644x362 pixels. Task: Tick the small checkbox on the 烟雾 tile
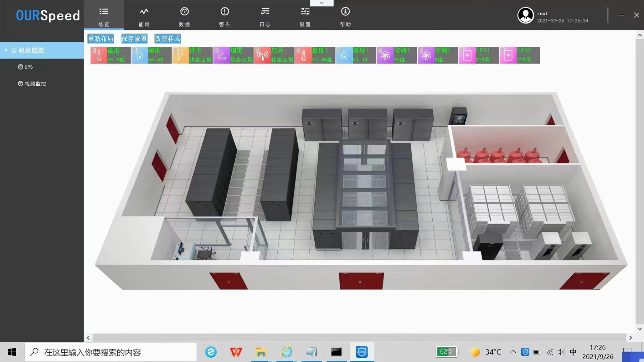coord(217,51)
